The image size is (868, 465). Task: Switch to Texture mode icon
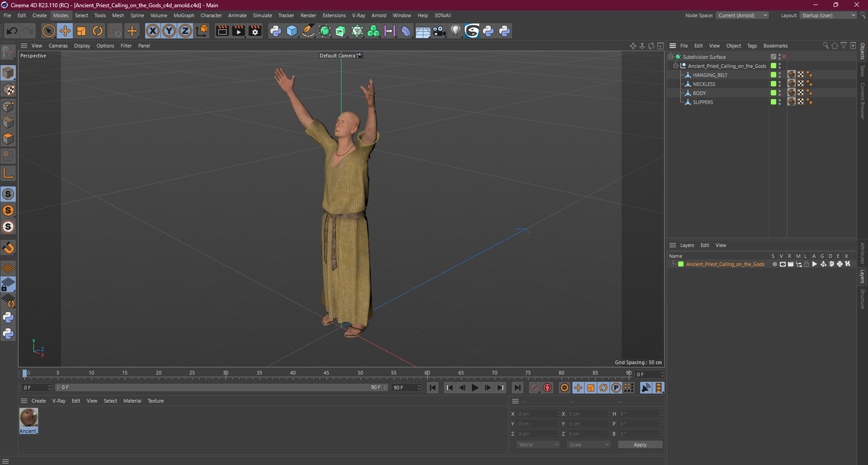tap(8, 90)
